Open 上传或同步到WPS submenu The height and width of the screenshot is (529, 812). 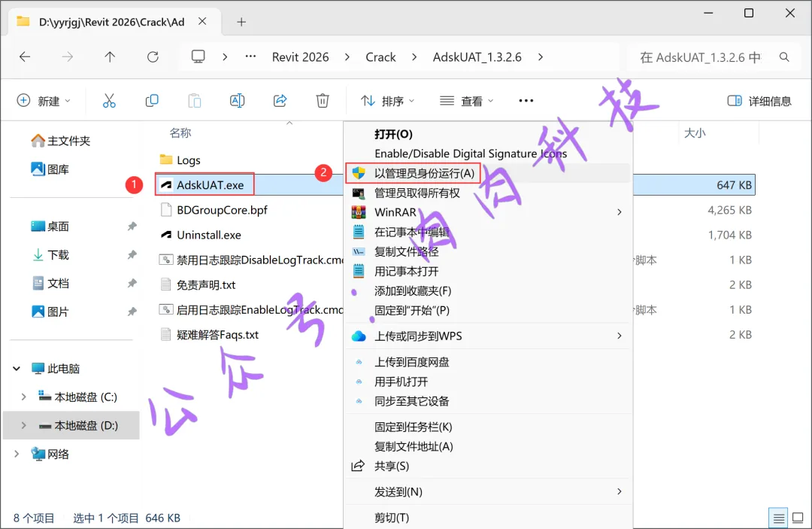point(488,336)
